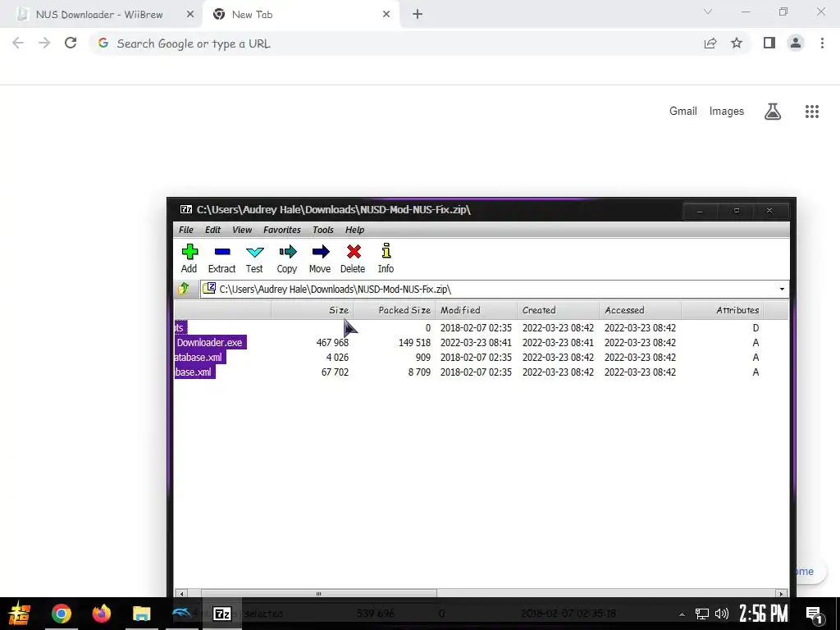This screenshot has height=630, width=840.
Task: Open File Explorer from the taskbar
Action: coord(141,614)
